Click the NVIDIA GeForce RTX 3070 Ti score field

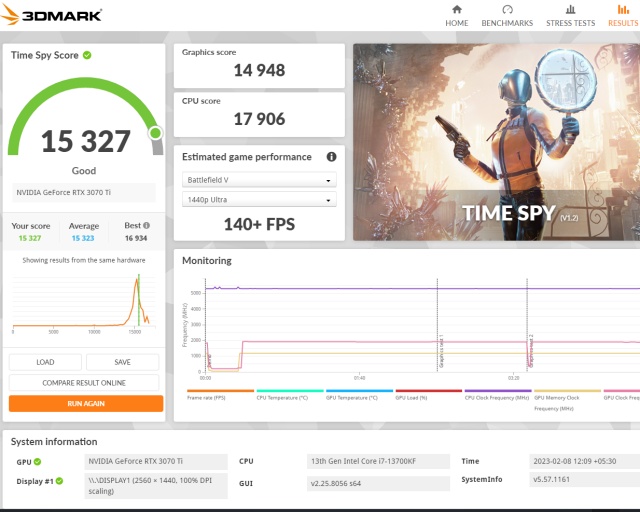(x=84, y=192)
